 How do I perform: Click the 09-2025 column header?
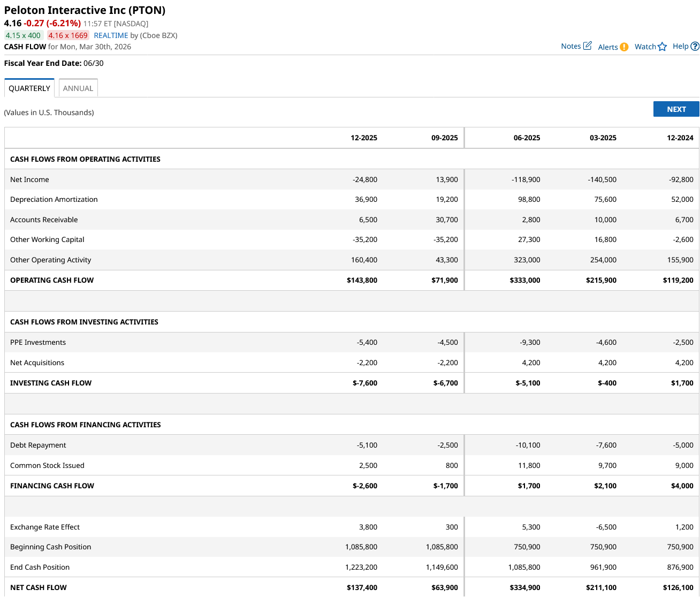444,138
